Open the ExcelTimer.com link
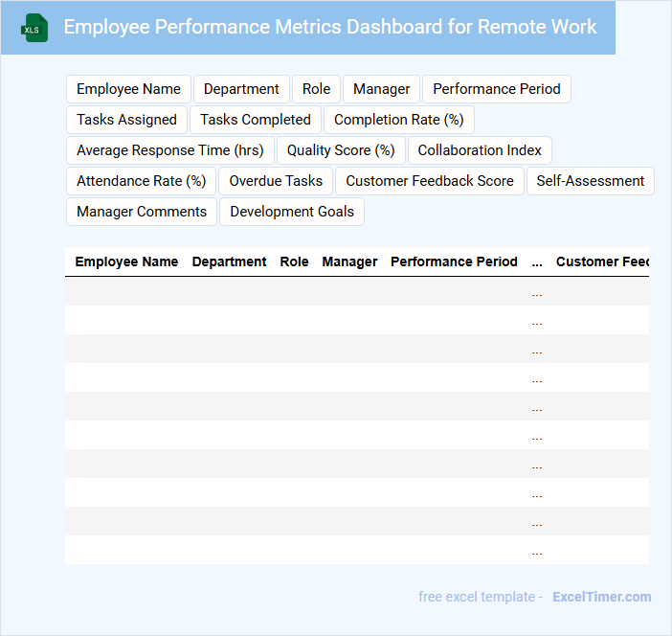The image size is (672, 636). pyautogui.click(x=601, y=597)
